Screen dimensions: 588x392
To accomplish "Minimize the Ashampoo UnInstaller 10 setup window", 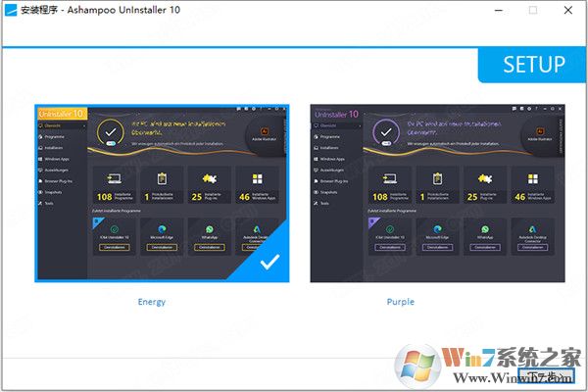I will [499, 11].
